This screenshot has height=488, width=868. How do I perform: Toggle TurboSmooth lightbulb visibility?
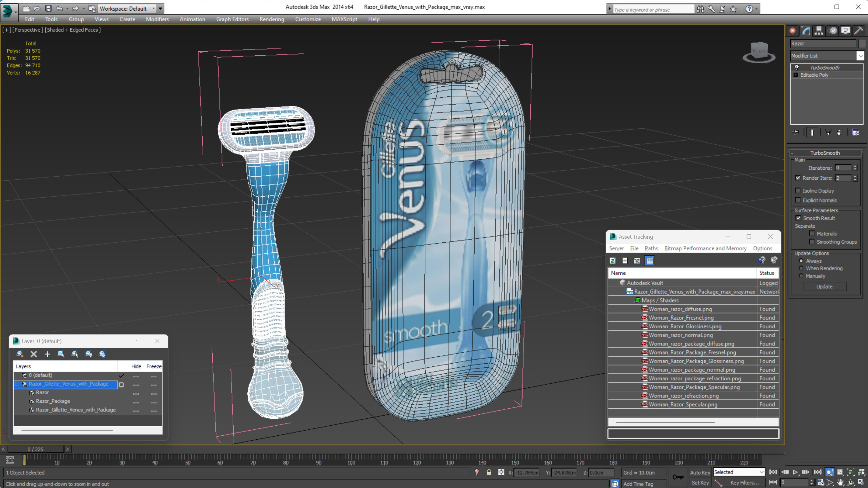(x=797, y=67)
